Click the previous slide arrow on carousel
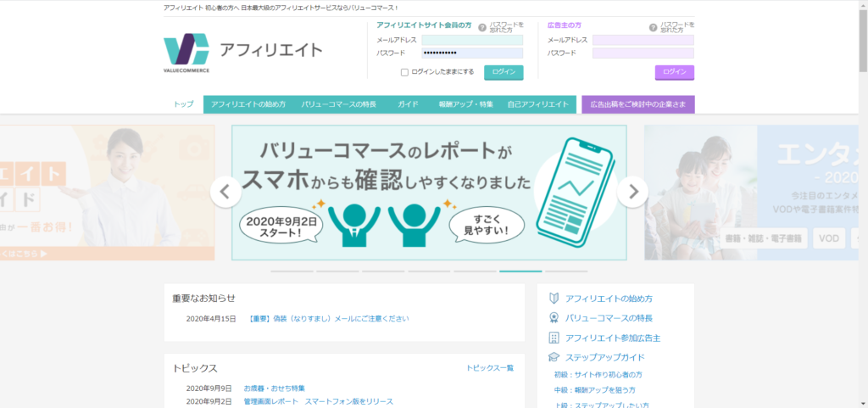This screenshot has height=408, width=868. click(225, 193)
